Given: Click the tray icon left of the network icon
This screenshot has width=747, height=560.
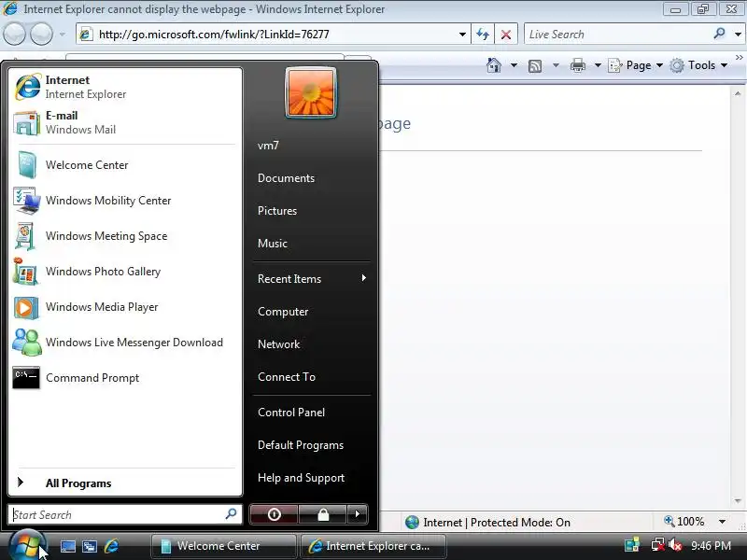Looking at the screenshot, I should point(632,545).
